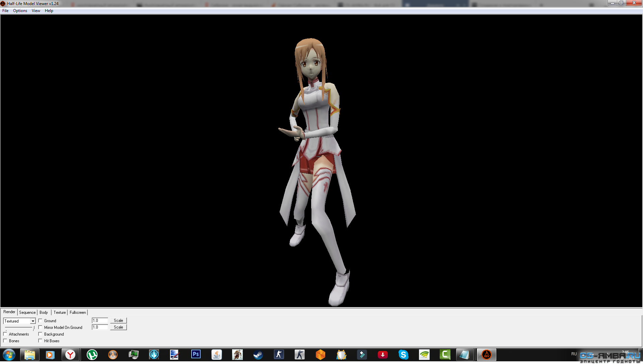Open uTorrent from the taskbar

(92, 355)
